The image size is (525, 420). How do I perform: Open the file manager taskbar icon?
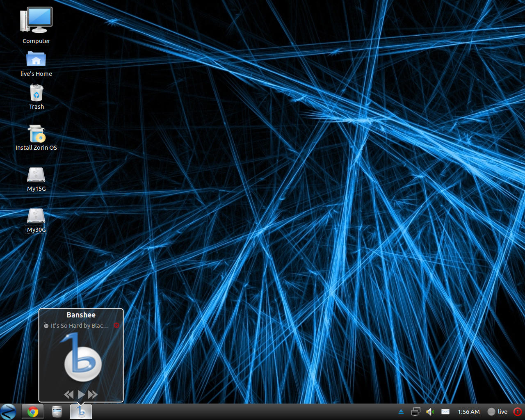(x=57, y=412)
